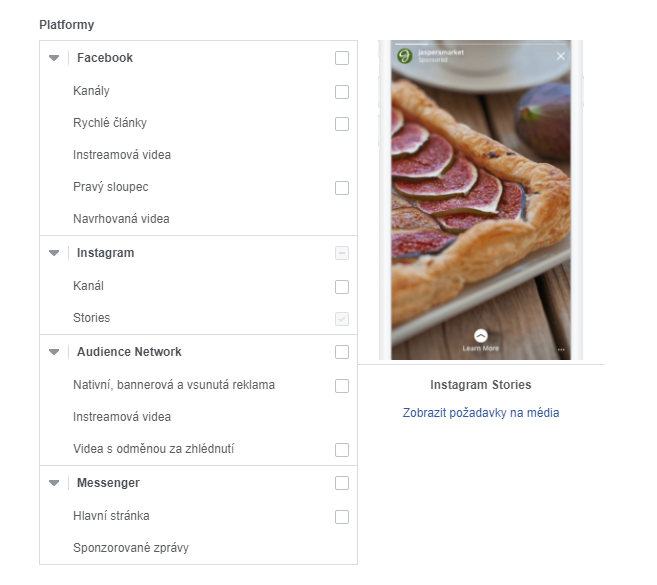The height and width of the screenshot is (585, 657).
Task: Toggle the Audience Network checkbox
Action: pyautogui.click(x=342, y=352)
